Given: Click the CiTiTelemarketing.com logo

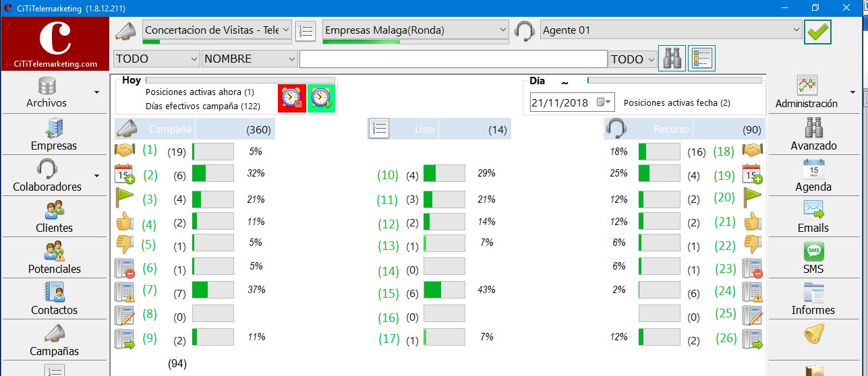Looking at the screenshot, I should pos(56,44).
